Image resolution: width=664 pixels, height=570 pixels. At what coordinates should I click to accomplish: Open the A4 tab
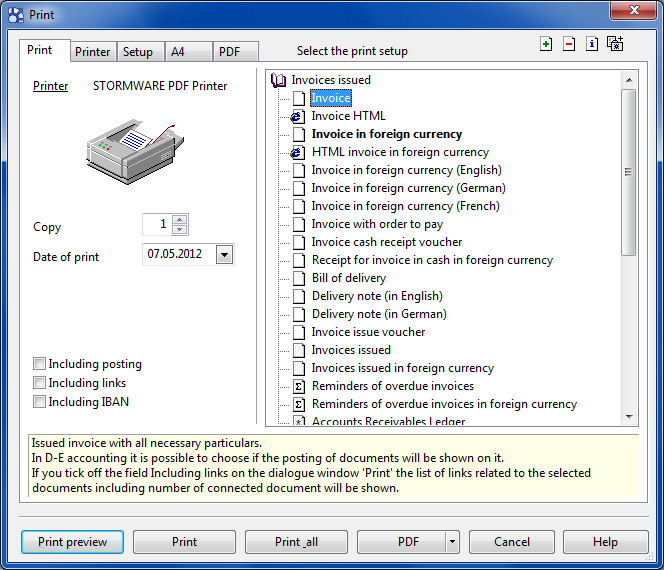pyautogui.click(x=178, y=52)
